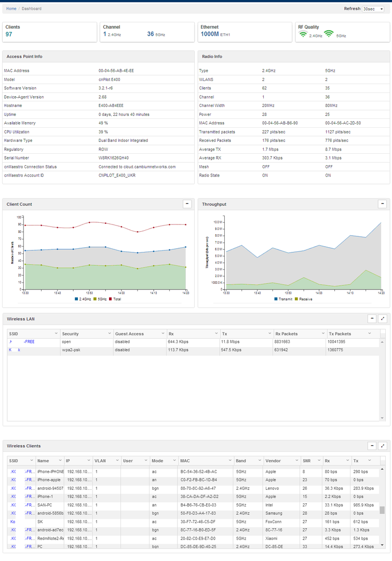392x561 pixels.
Task: Click the Wireless Clients table scrollbar thumb
Action: (x=382, y=510)
